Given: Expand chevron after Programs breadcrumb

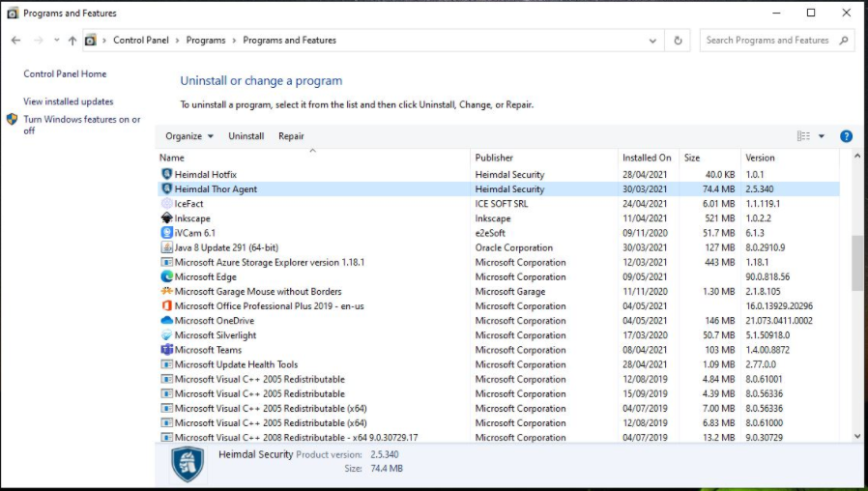Looking at the screenshot, I should coord(234,41).
